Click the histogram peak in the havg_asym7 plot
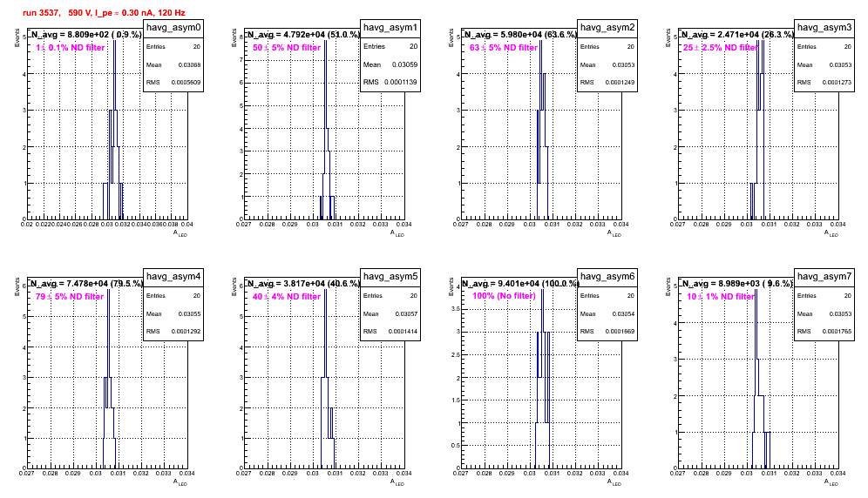This screenshot has width=868, height=498. click(756, 290)
